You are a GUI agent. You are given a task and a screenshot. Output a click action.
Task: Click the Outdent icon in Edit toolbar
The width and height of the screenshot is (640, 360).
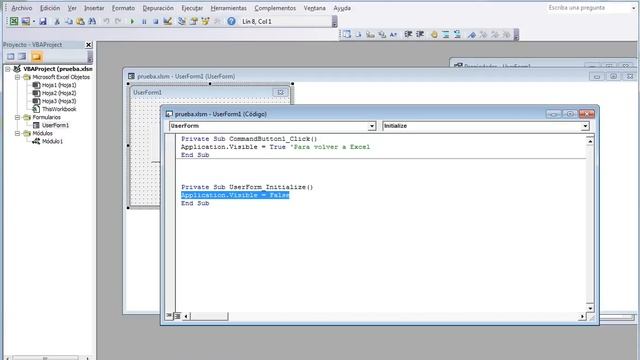coord(420,35)
